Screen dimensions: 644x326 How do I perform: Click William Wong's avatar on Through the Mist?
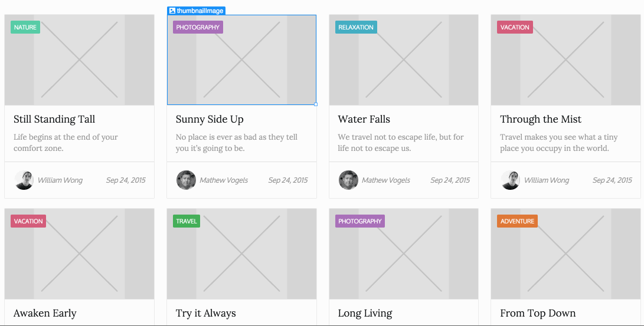(511, 180)
